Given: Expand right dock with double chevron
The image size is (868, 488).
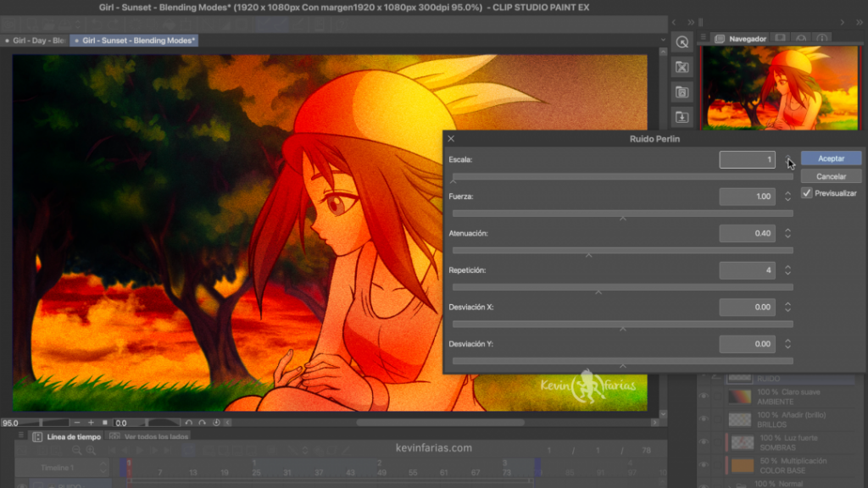Looking at the screenshot, I should (x=860, y=22).
